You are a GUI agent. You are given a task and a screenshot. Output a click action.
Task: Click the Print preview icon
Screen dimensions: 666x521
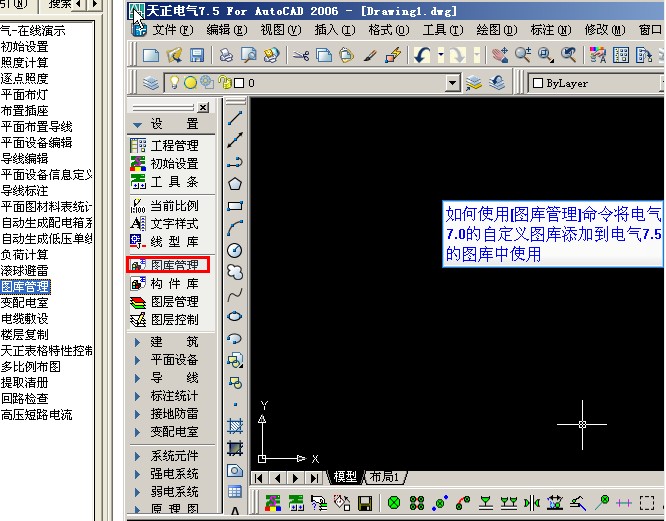point(248,55)
